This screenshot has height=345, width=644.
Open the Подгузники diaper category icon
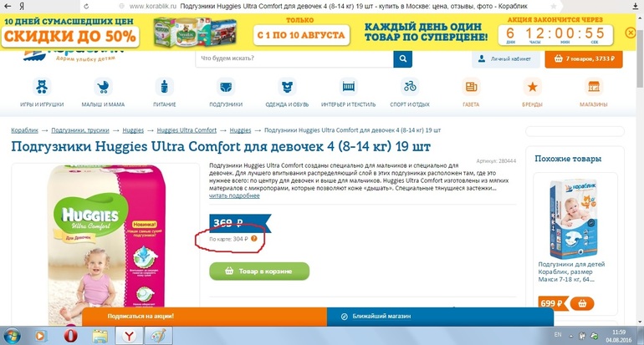[226, 87]
